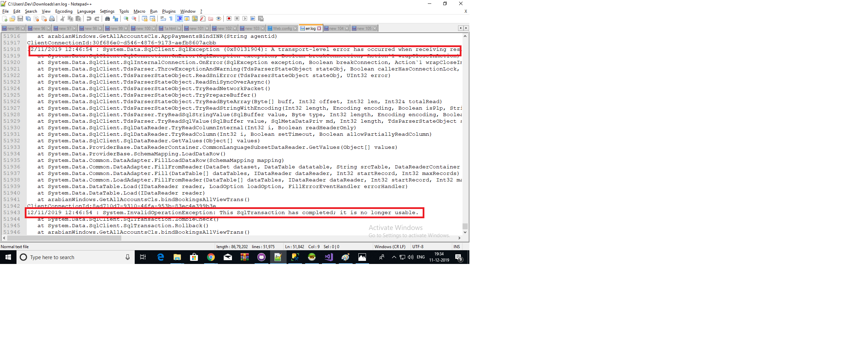Viewport: 868px width, 343px height.
Task: Toggle the highlighted indent guide button
Action: 179,19
